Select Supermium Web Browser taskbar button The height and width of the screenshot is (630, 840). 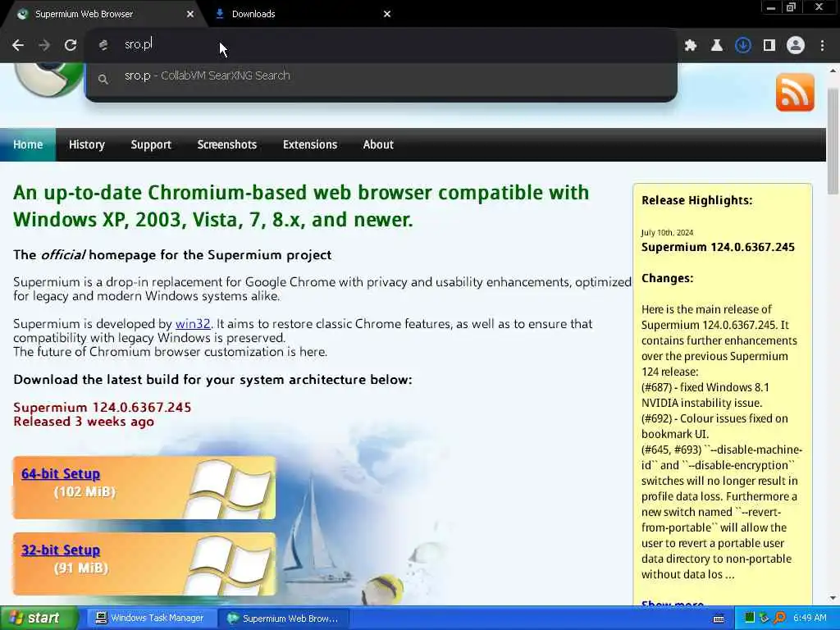pos(283,619)
